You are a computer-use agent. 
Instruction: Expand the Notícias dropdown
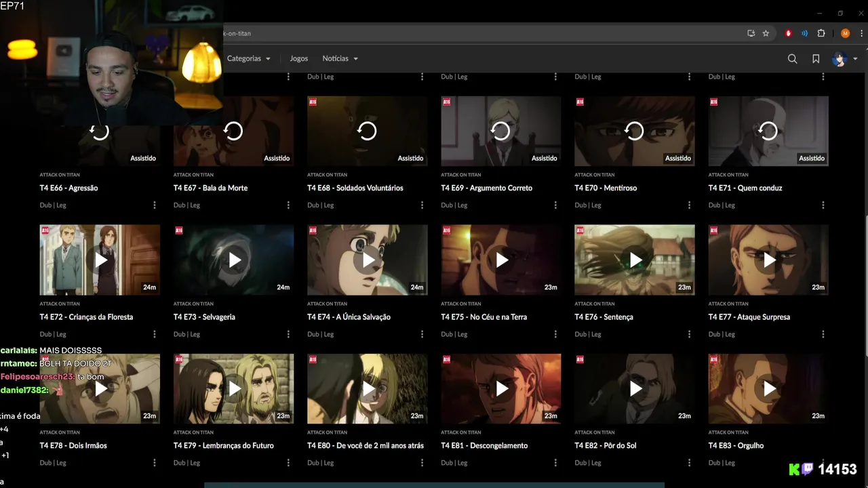pos(340,58)
